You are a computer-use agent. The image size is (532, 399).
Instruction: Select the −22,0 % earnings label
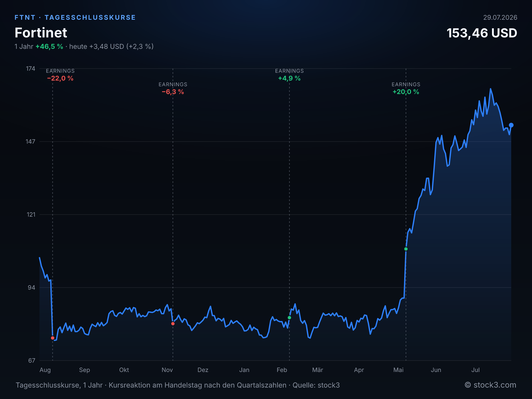tap(60, 78)
